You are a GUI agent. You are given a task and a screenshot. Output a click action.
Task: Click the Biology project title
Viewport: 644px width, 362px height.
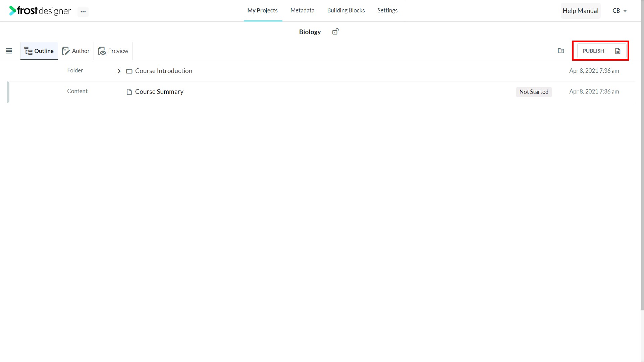310,32
